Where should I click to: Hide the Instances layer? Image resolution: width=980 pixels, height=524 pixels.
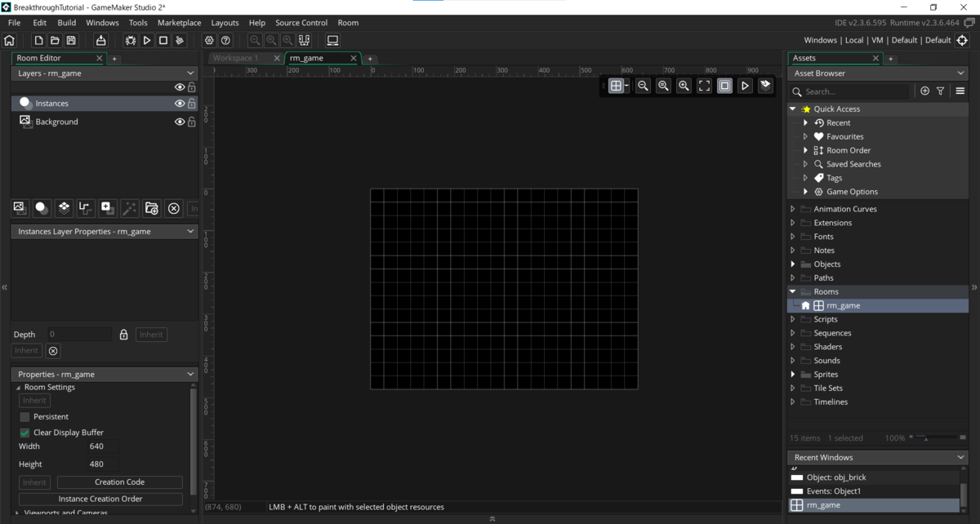(x=179, y=103)
